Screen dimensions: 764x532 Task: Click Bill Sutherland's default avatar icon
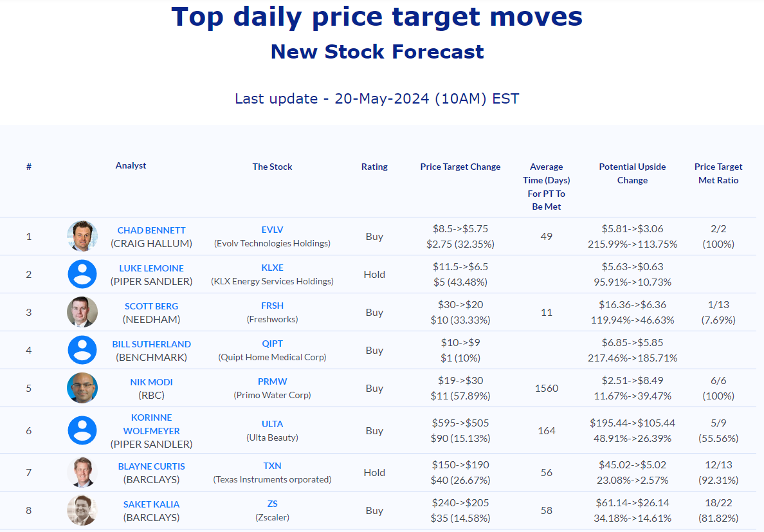[82, 351]
